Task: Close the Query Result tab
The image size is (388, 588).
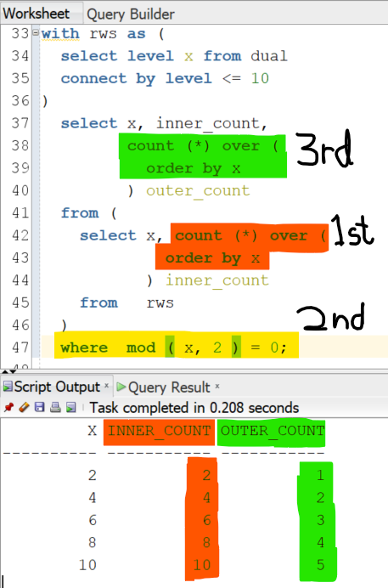Action: coord(217,386)
